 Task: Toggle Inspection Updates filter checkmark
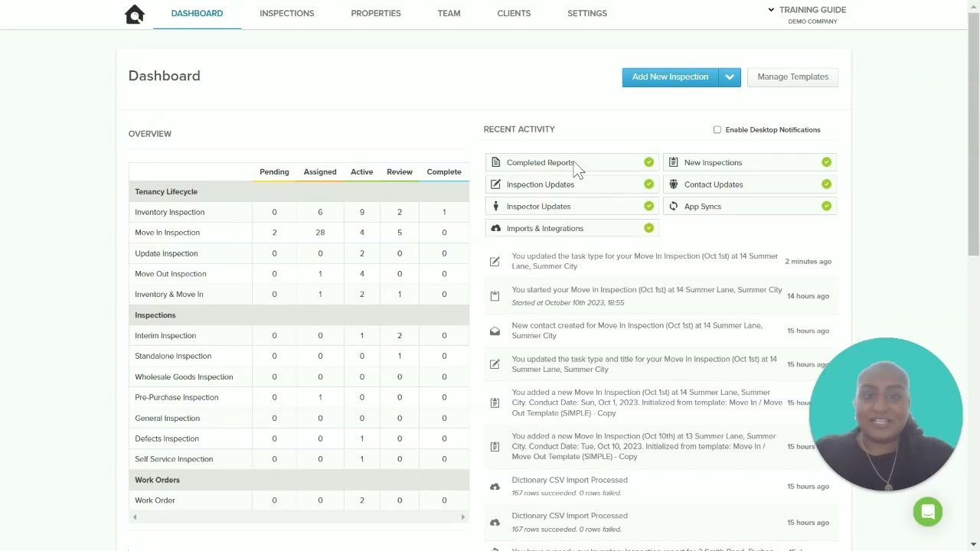coord(648,184)
